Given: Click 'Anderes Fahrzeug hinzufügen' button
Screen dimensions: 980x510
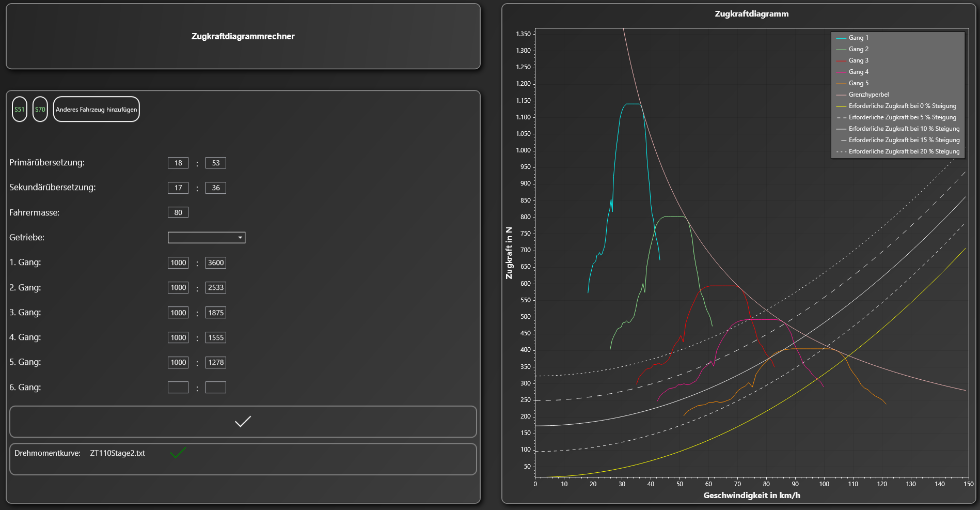Looking at the screenshot, I should pos(97,110).
